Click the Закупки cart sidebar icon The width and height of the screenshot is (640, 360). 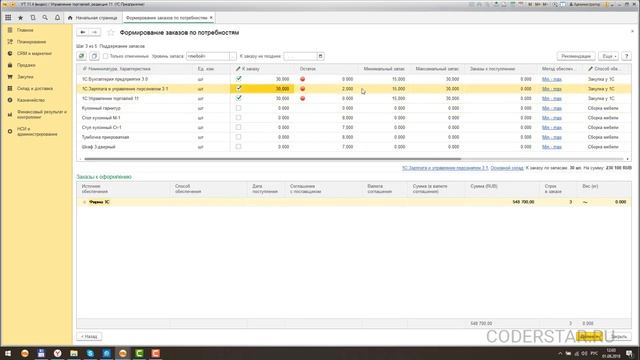coord(10,77)
